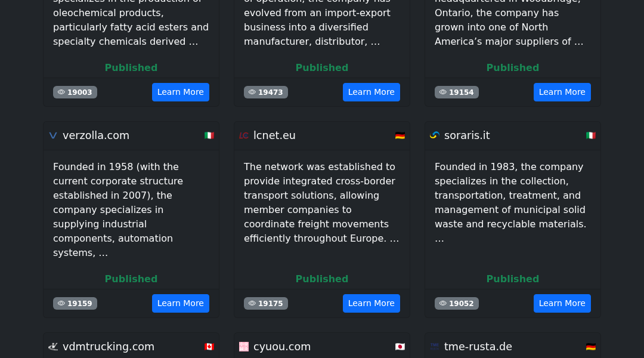
Task: Click the 'Founded in 1983' description text
Action: tap(510, 203)
